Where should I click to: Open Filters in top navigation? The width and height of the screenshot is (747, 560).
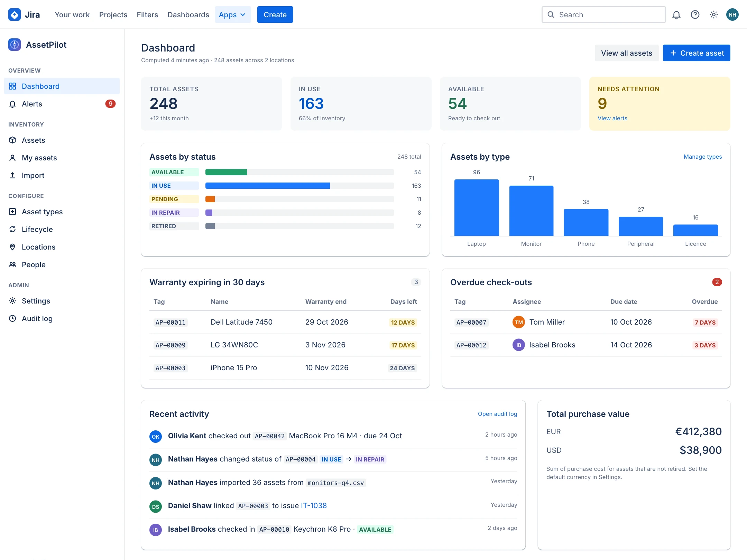point(147,15)
